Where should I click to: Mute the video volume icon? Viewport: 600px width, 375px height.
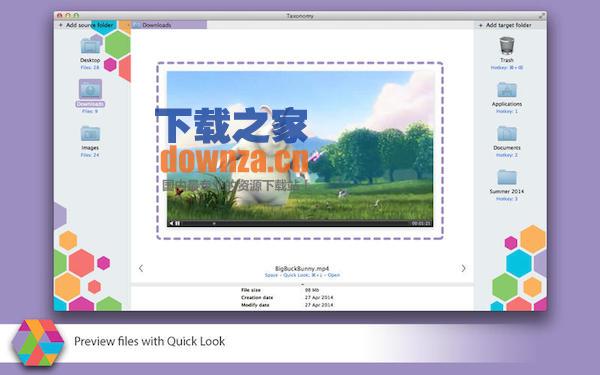click(171, 223)
